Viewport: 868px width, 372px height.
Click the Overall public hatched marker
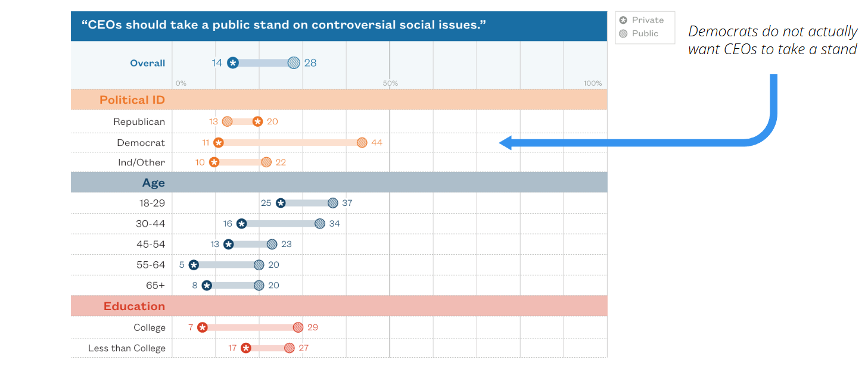(294, 62)
